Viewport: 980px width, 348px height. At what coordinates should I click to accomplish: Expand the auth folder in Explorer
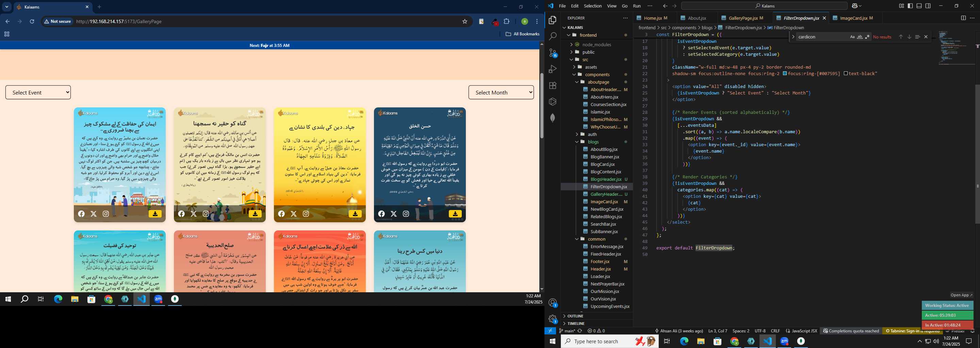pos(577,134)
